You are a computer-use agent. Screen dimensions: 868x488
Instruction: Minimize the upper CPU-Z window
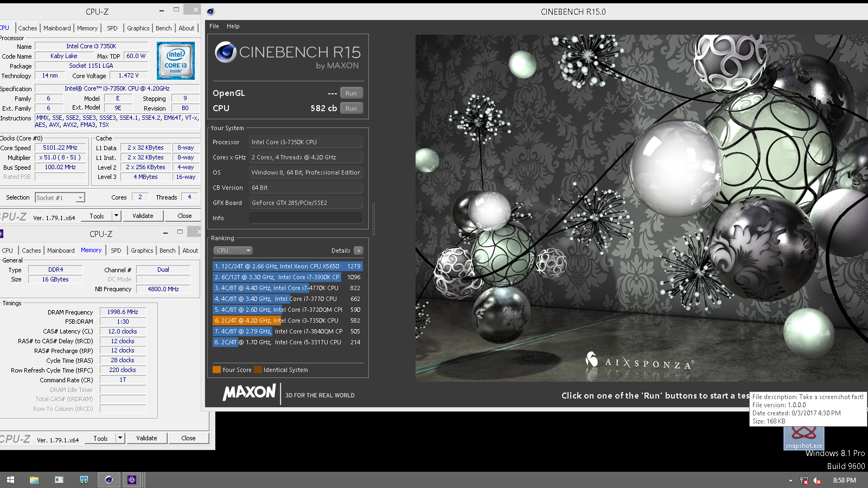pos(162,10)
